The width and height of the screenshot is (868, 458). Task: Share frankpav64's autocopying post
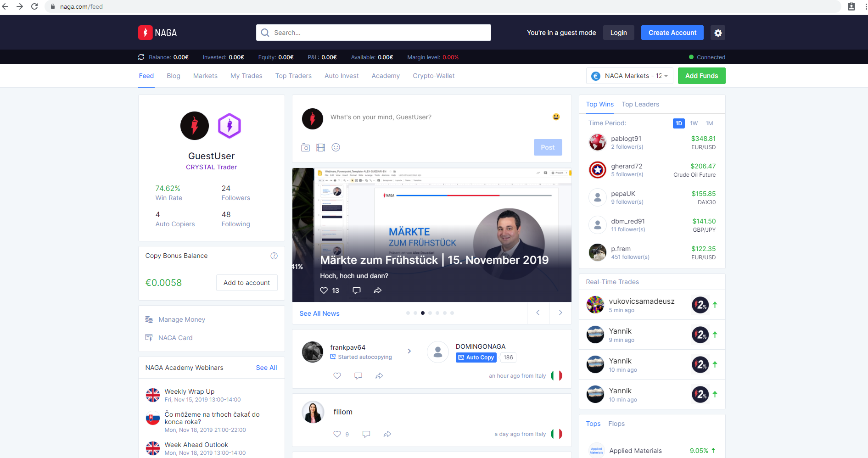coord(379,376)
